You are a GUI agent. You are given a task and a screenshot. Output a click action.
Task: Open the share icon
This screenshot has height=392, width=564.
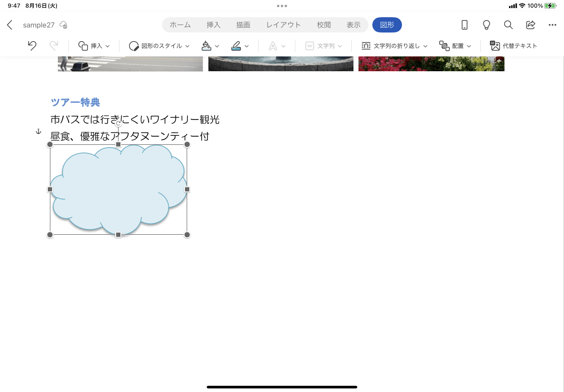(x=531, y=25)
